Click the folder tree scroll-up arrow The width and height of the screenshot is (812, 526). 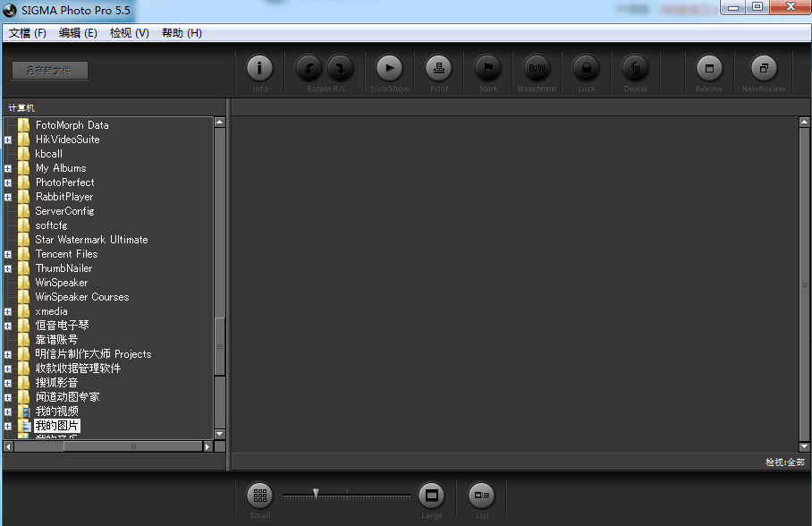point(220,123)
